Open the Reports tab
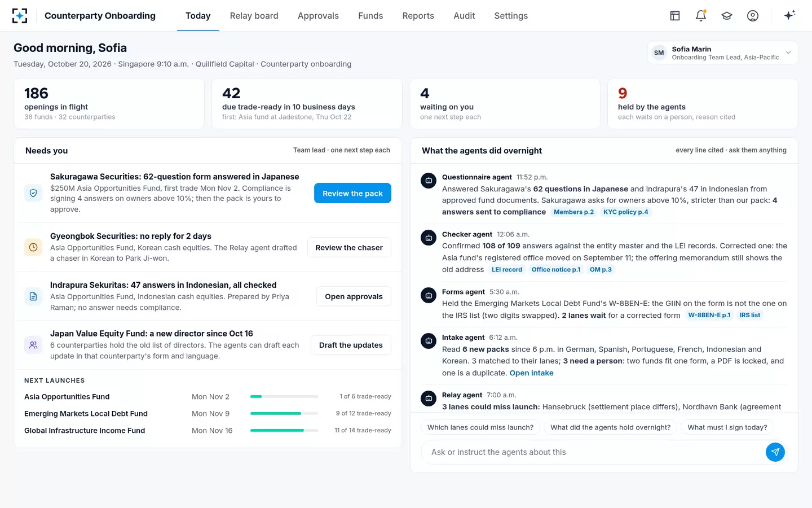812x508 pixels. (418, 16)
